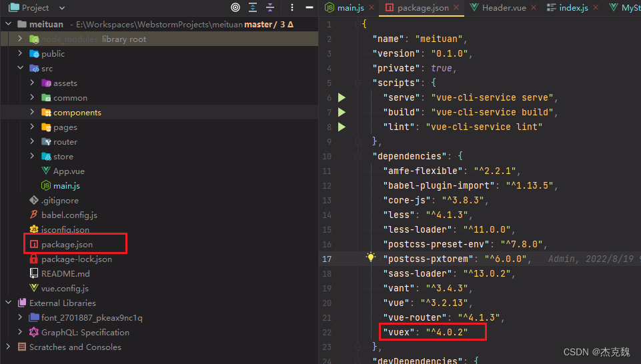Select App.vue in the project tree
641x364 pixels.
point(69,171)
